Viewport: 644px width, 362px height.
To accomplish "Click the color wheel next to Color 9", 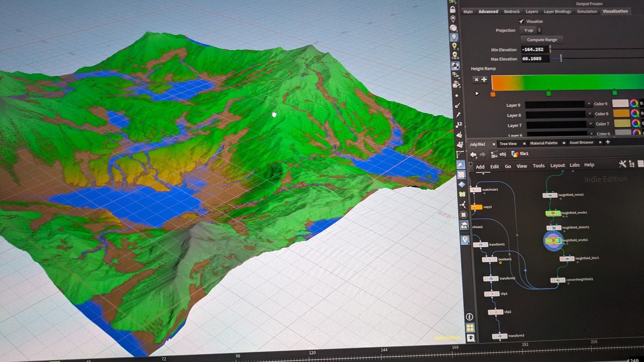I will pos(634,103).
